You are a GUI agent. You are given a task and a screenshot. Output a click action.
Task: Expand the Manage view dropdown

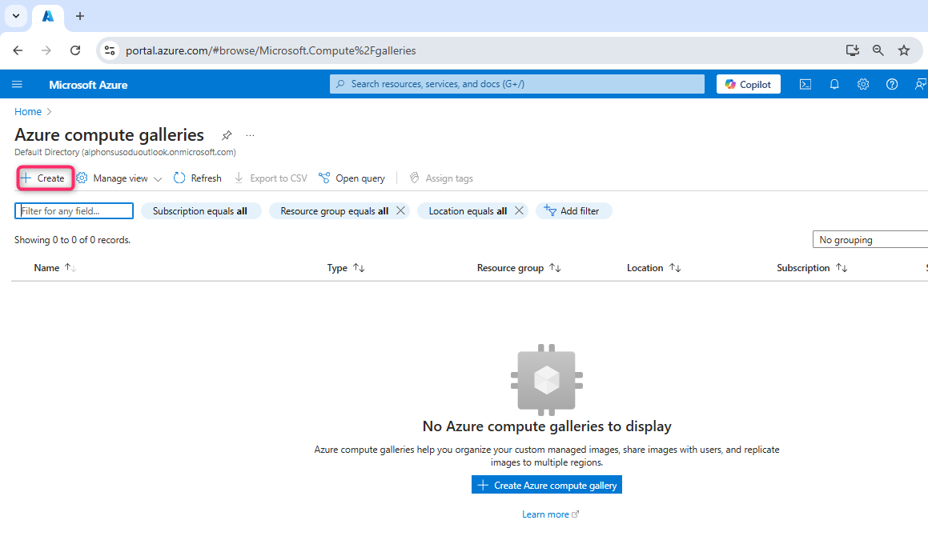coord(119,178)
